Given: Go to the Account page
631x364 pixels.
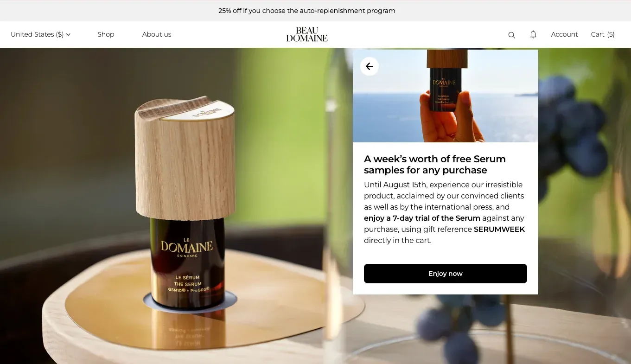Looking at the screenshot, I should pyautogui.click(x=564, y=34).
